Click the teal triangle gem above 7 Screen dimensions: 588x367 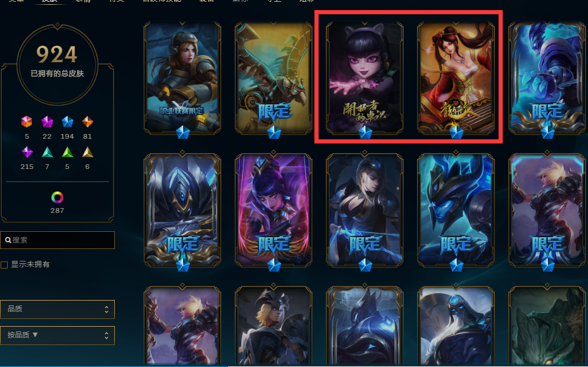(x=47, y=152)
